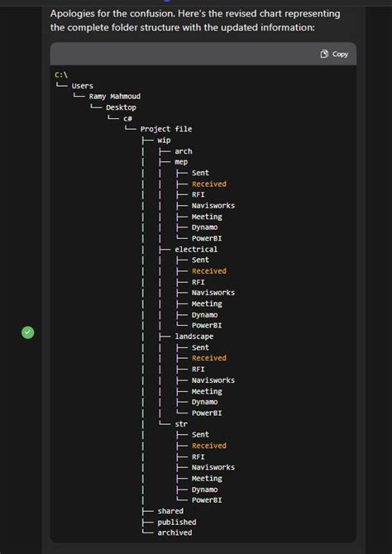Select the Desktop folder line
The image size is (392, 554).
[121, 107]
